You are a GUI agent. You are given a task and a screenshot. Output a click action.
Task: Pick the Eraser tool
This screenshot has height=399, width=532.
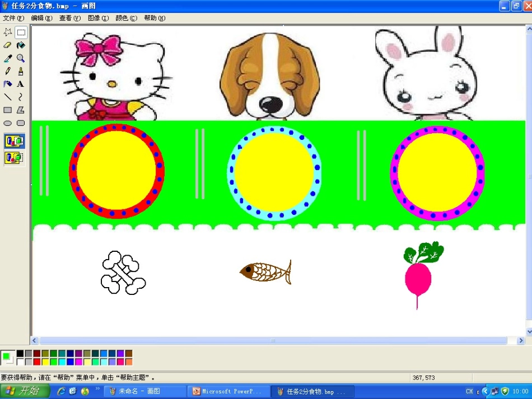coord(8,45)
